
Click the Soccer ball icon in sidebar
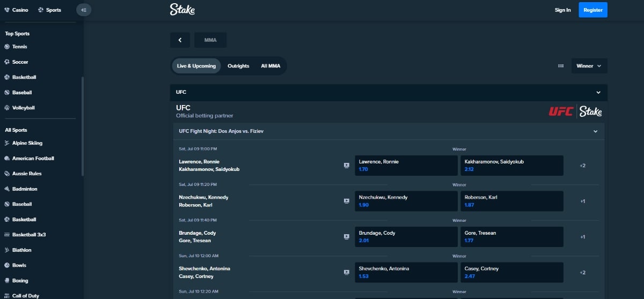(7, 62)
